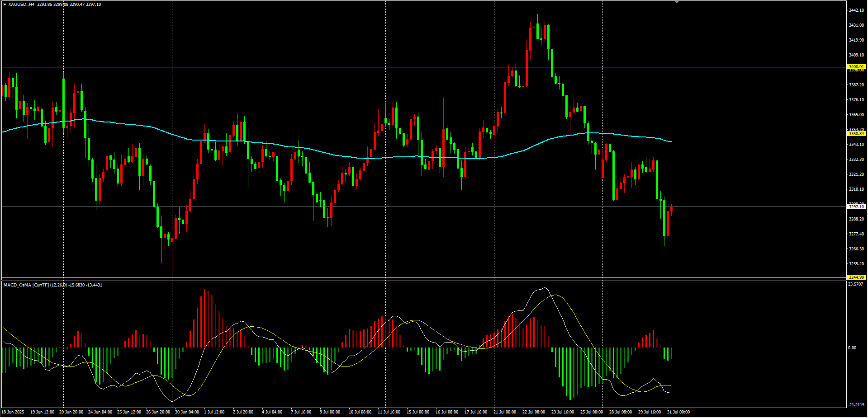This screenshot has height=418, width=868.
Task: Click the 3409.10 price scale value
Action: point(856,55)
